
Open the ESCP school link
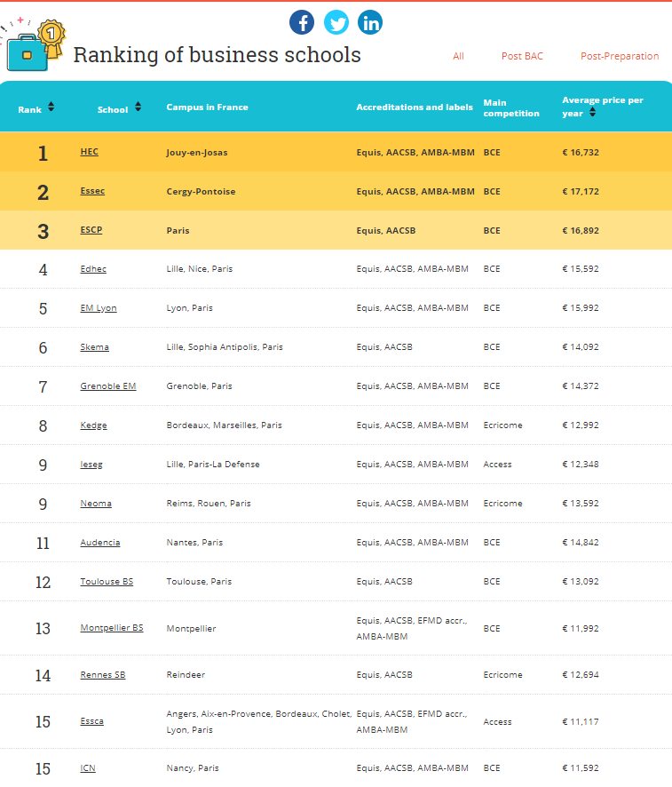coord(91,230)
